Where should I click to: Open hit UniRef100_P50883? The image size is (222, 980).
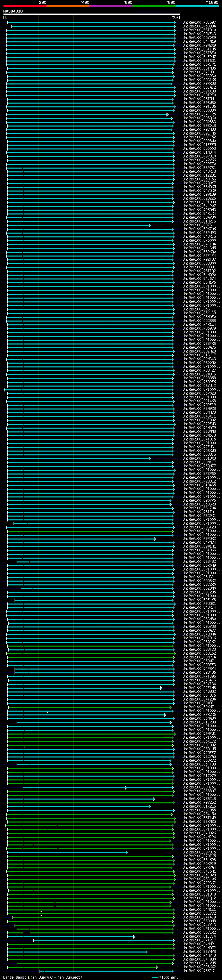point(199,122)
